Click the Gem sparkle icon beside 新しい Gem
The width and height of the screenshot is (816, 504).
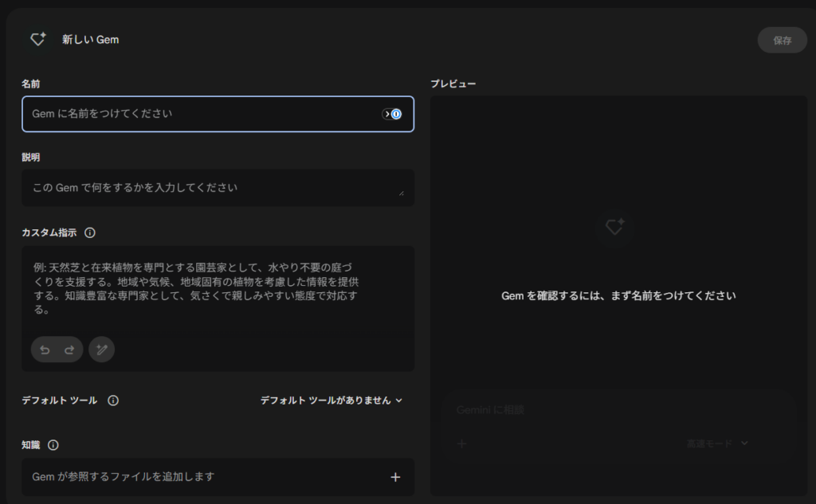click(37, 39)
